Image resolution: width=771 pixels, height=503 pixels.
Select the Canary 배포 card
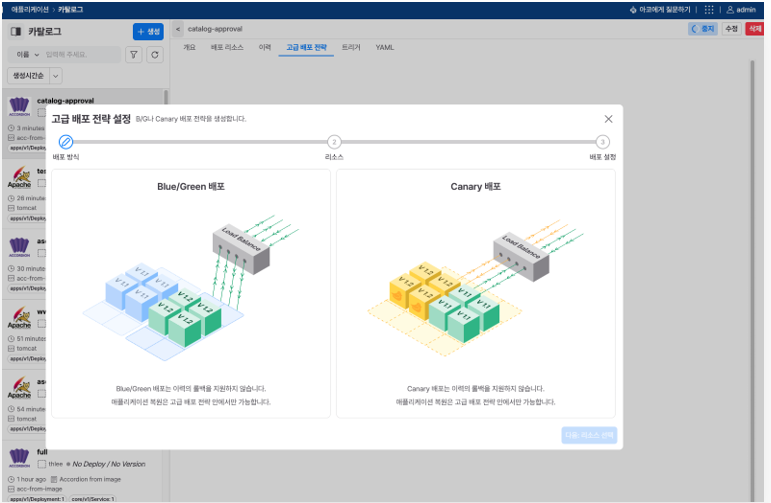(x=475, y=294)
